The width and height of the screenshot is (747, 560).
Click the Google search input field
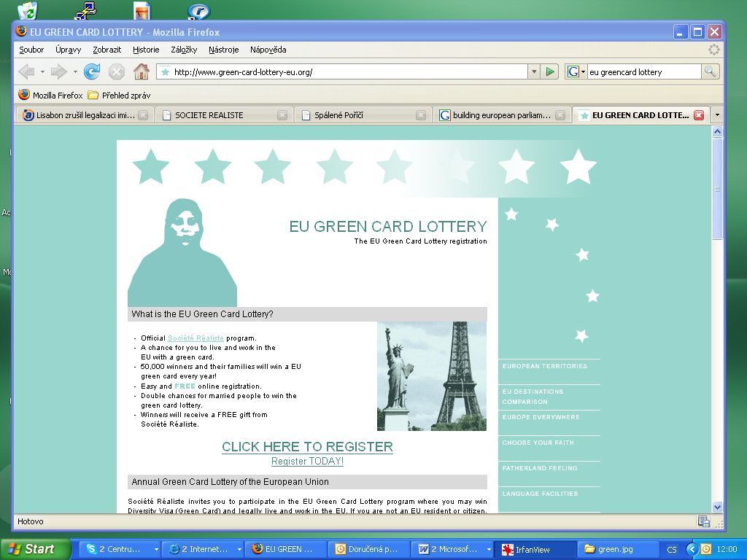(x=644, y=72)
